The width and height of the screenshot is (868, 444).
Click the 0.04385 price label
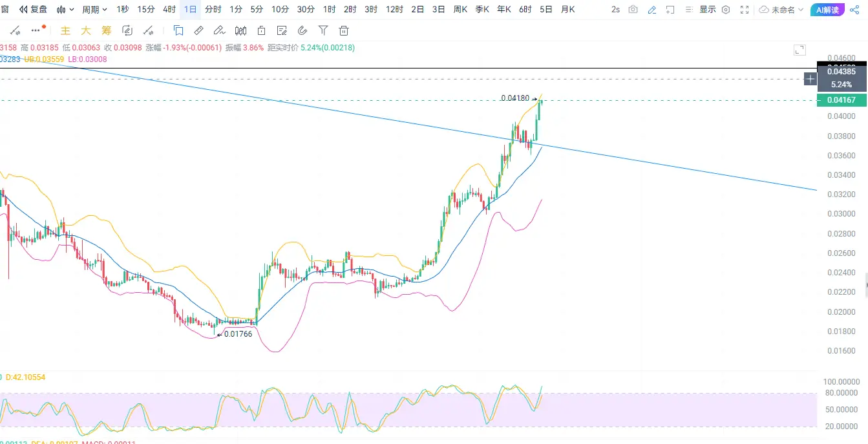[843, 72]
